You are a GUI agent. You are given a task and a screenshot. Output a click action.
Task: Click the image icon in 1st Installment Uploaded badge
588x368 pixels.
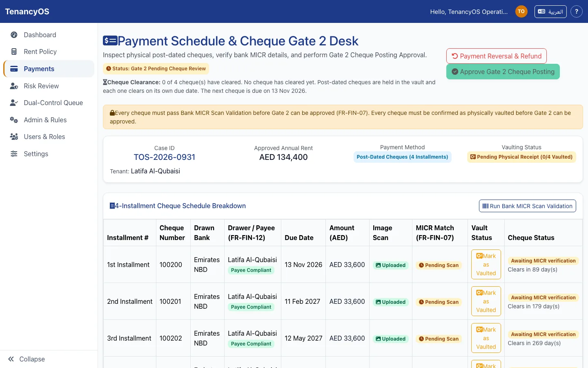(378, 265)
